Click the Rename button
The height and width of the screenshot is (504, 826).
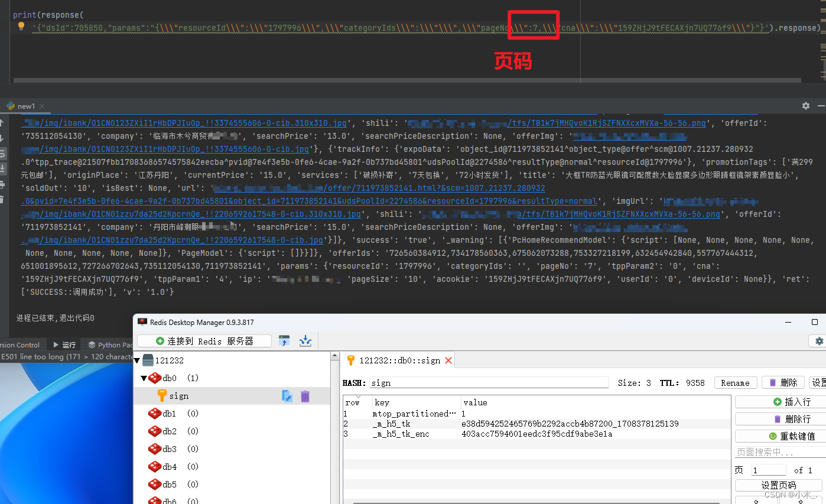click(x=735, y=383)
